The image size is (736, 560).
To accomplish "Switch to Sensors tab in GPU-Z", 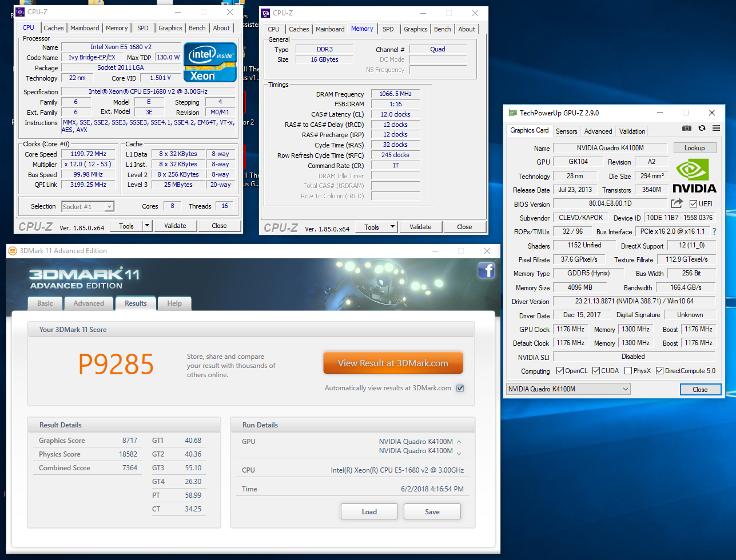I will pos(567,131).
